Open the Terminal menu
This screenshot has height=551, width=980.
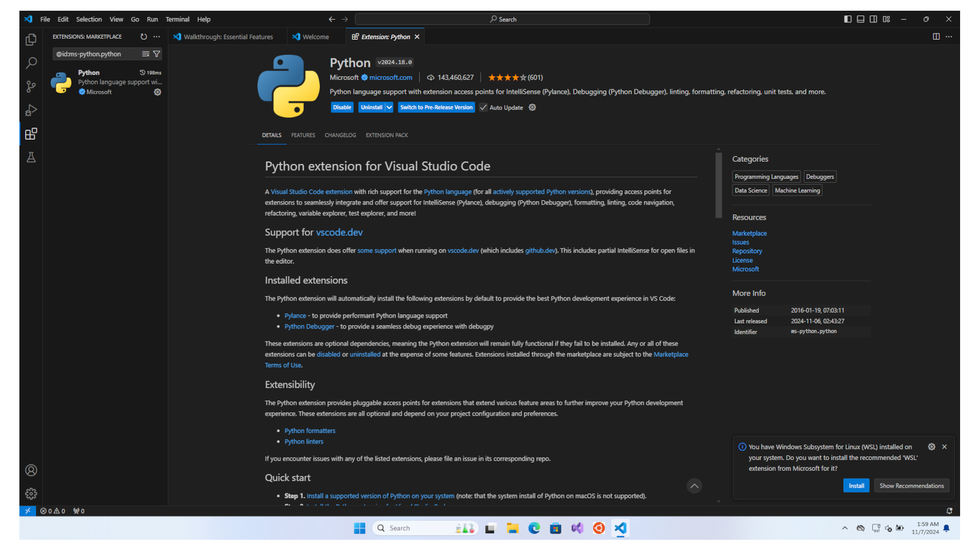coord(177,19)
